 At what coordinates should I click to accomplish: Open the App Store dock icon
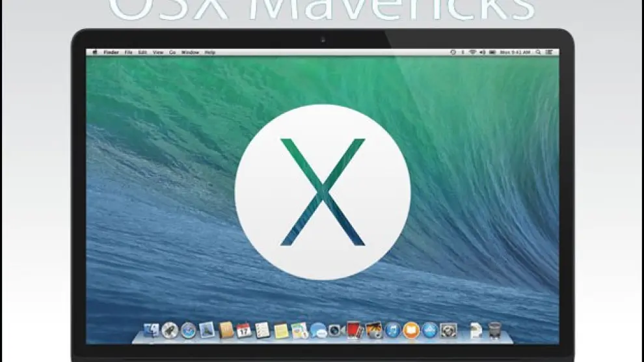429,330
